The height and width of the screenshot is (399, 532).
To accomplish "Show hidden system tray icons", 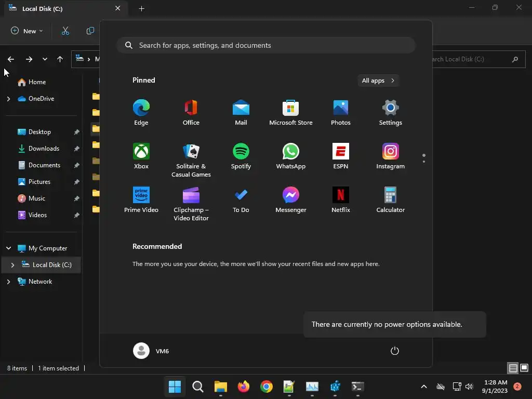I will click(x=424, y=387).
